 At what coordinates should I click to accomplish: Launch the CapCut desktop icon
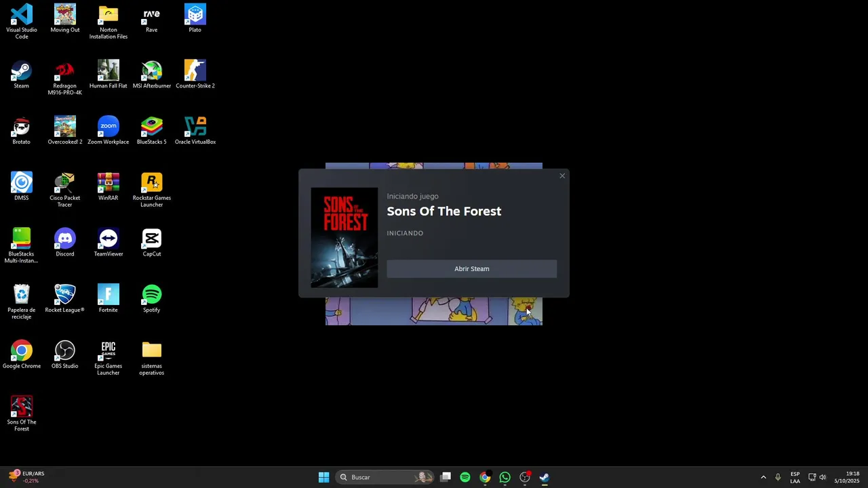152,243
